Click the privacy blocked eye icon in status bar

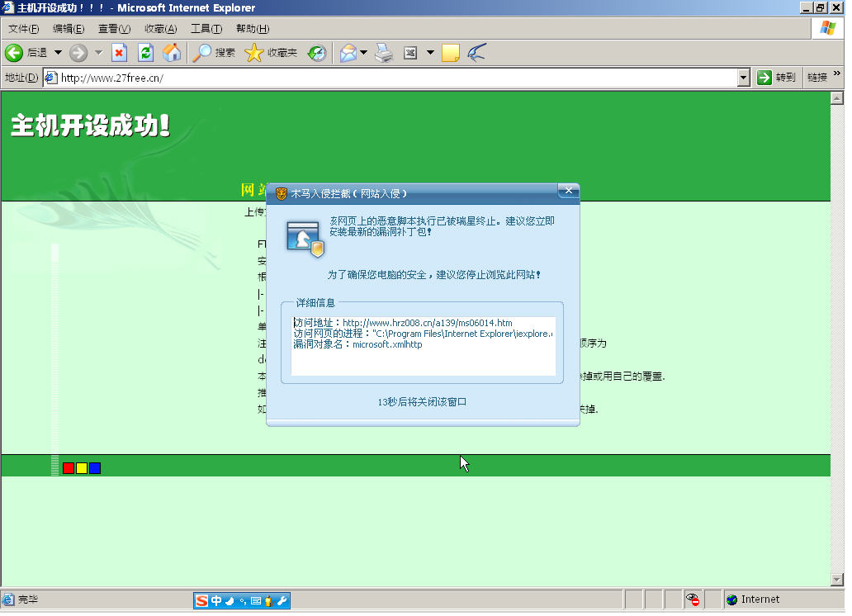[x=693, y=599]
